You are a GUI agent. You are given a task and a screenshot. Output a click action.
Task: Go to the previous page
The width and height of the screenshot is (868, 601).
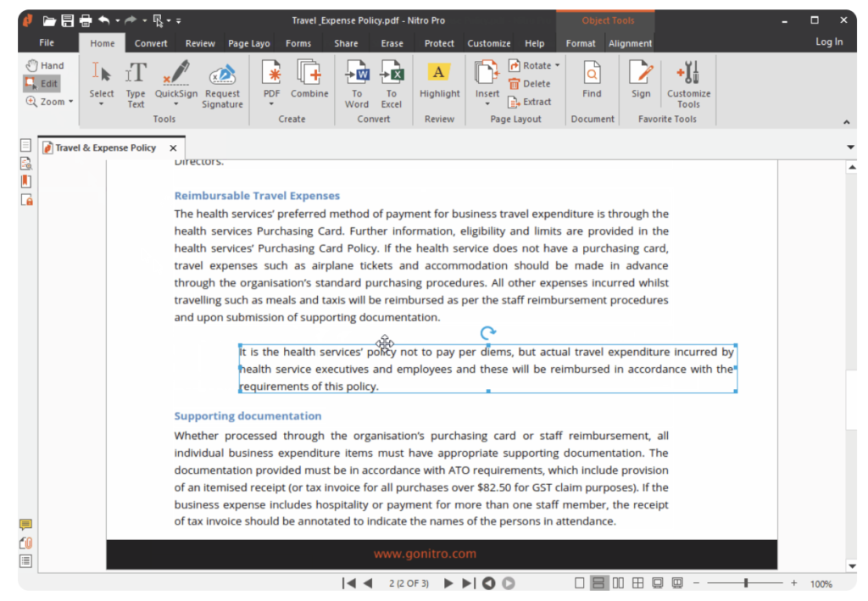pos(368,583)
